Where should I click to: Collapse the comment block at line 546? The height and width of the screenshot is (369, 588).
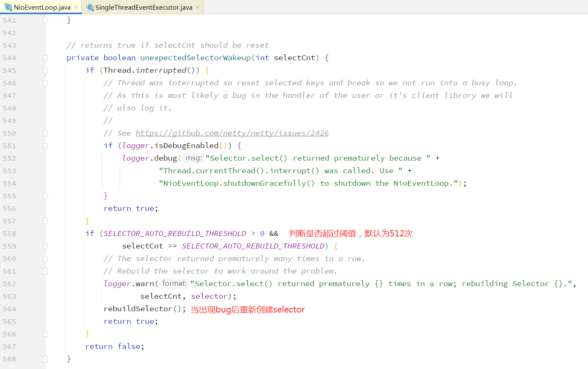tap(45, 83)
